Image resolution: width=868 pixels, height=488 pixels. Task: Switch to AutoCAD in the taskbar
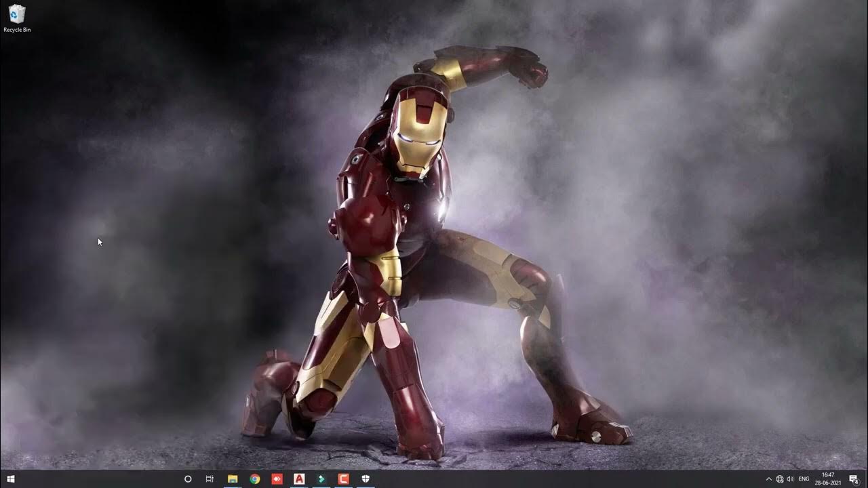[299, 479]
